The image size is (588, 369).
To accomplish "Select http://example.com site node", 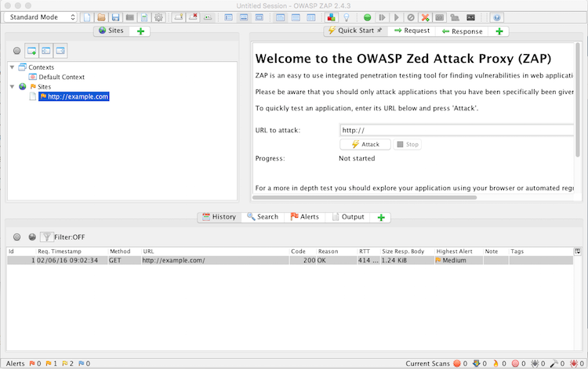I will point(74,96).
